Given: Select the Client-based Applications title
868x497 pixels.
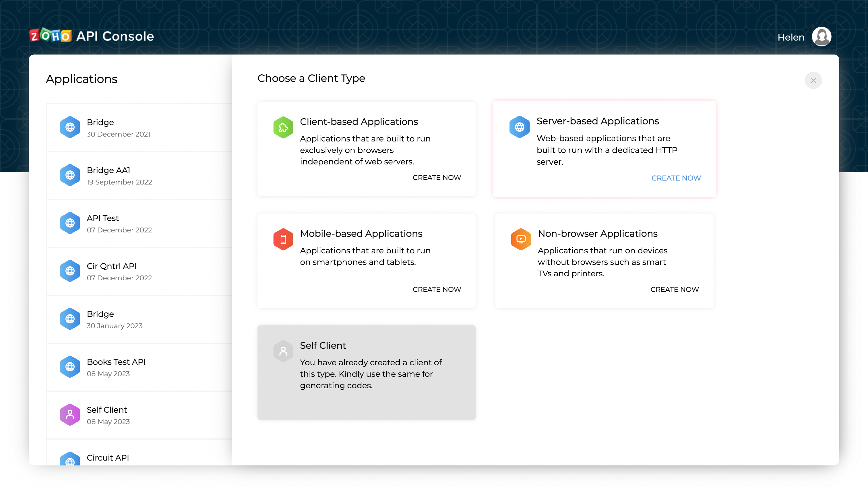Looking at the screenshot, I should coord(359,122).
